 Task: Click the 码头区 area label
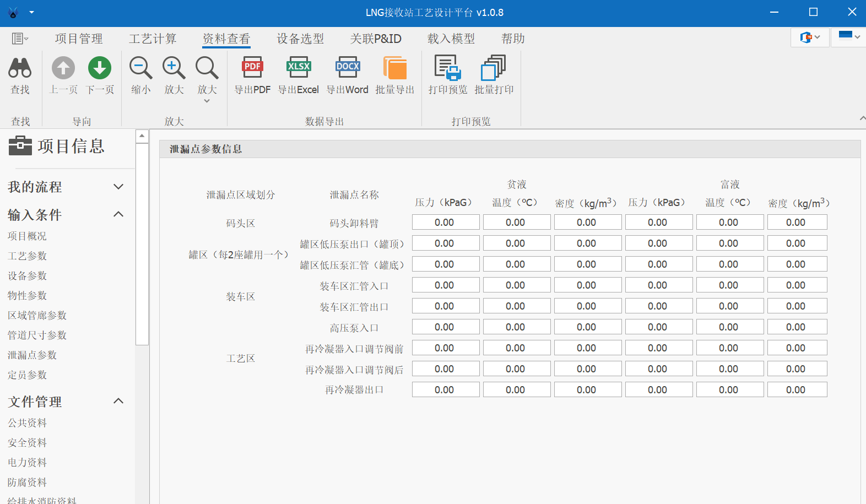point(241,224)
